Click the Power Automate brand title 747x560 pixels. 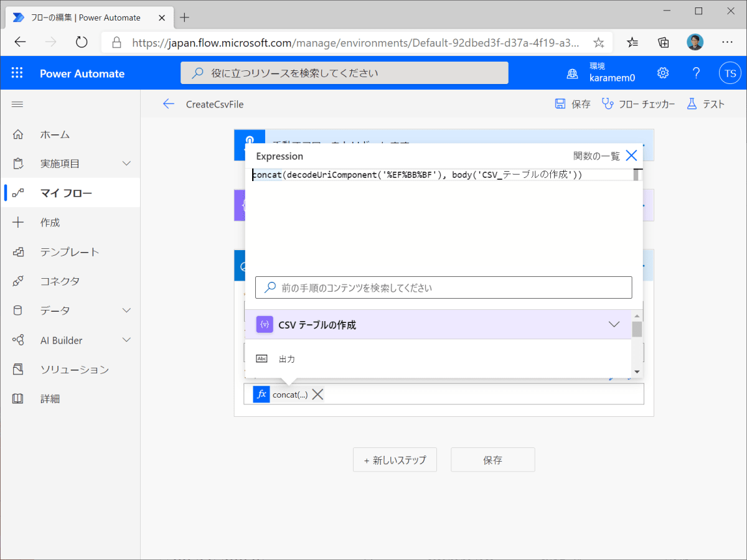(x=82, y=73)
